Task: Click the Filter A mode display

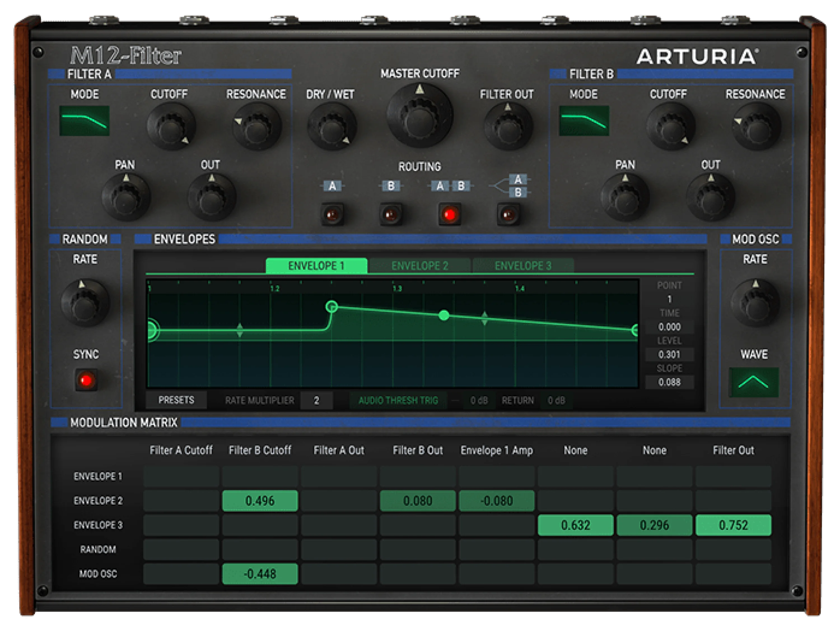Action: point(84,121)
